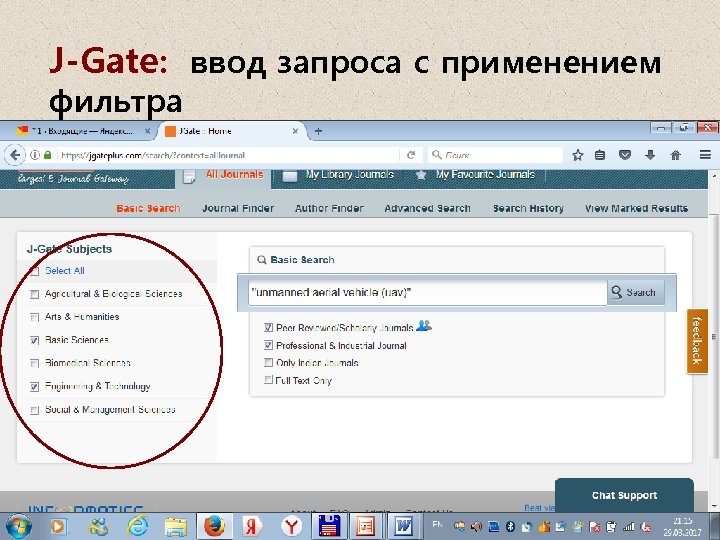Click the browser back arrow button
This screenshot has width=720, height=540.
(15, 155)
